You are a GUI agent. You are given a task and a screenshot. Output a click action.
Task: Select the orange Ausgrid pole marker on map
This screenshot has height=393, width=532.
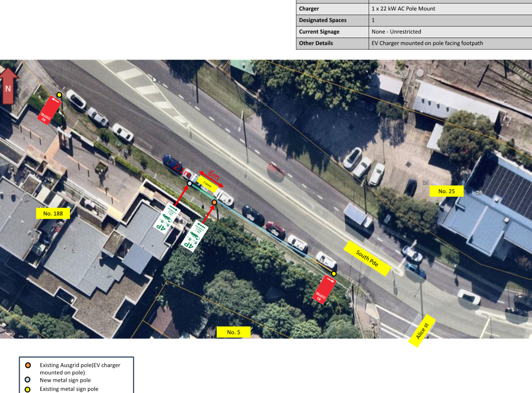pos(214,202)
